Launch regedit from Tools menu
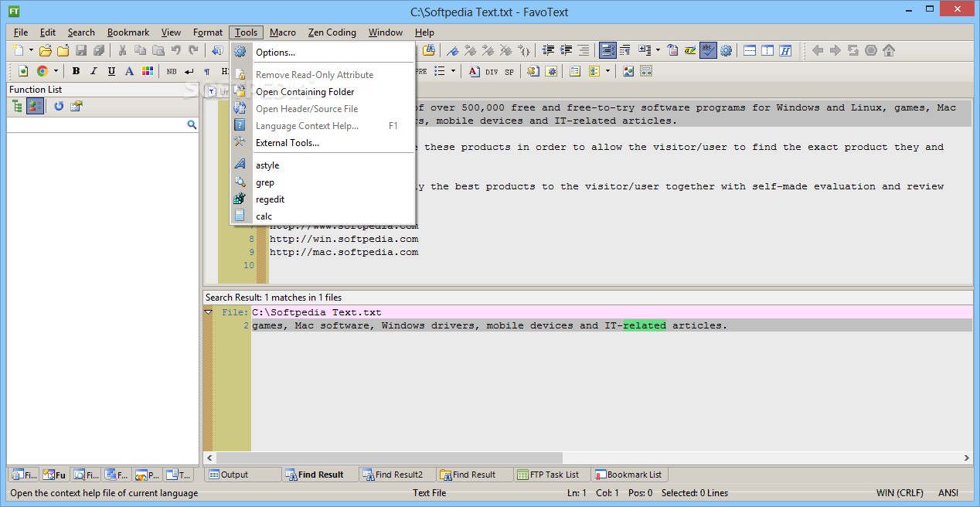 [x=323, y=199]
